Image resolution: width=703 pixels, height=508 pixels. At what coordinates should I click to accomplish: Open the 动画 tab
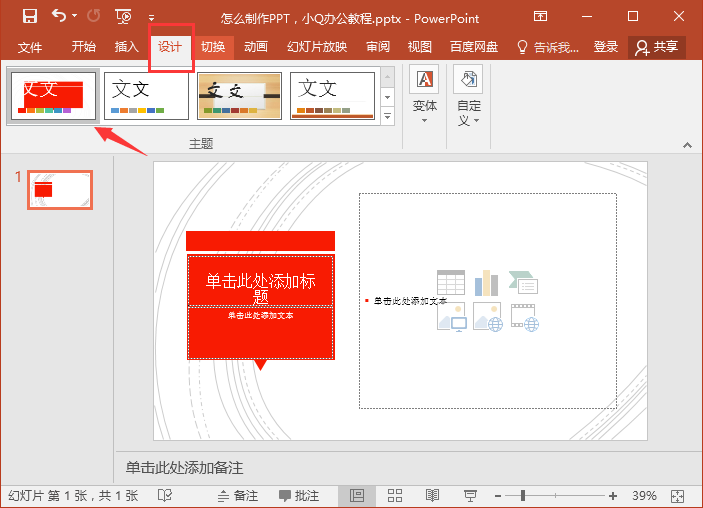[256, 47]
